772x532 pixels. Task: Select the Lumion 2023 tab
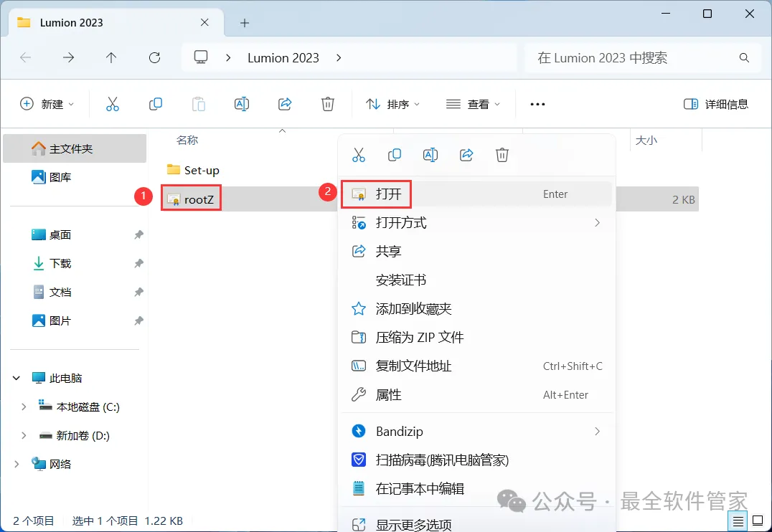coord(116,23)
